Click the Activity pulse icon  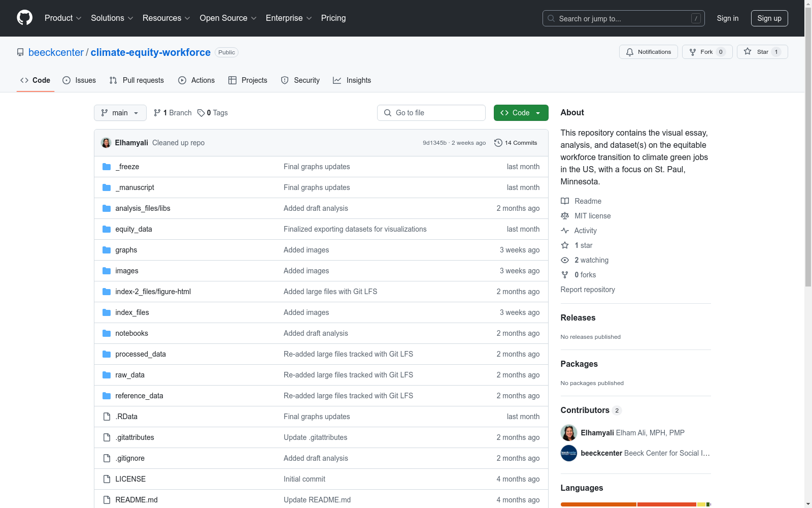(565, 231)
